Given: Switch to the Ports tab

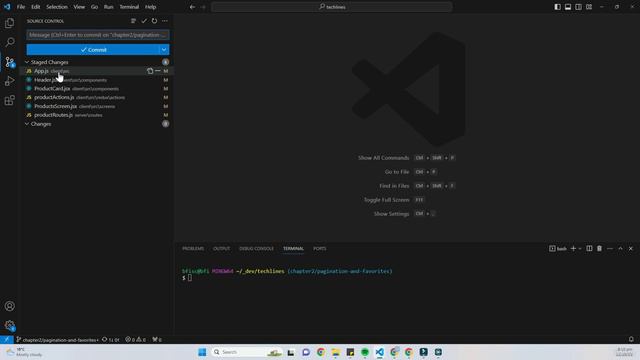Looking at the screenshot, I should click(320, 249).
